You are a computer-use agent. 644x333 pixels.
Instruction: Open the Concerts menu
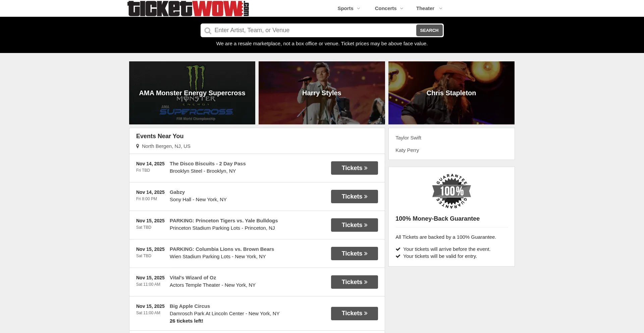(x=386, y=8)
